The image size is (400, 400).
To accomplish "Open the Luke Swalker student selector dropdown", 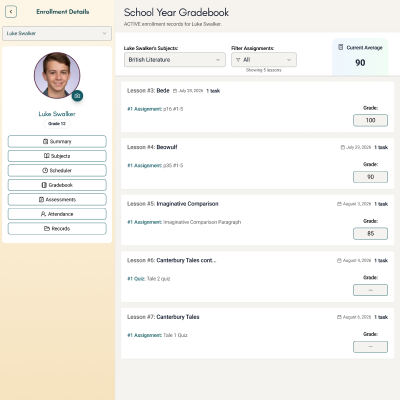I will (57, 33).
